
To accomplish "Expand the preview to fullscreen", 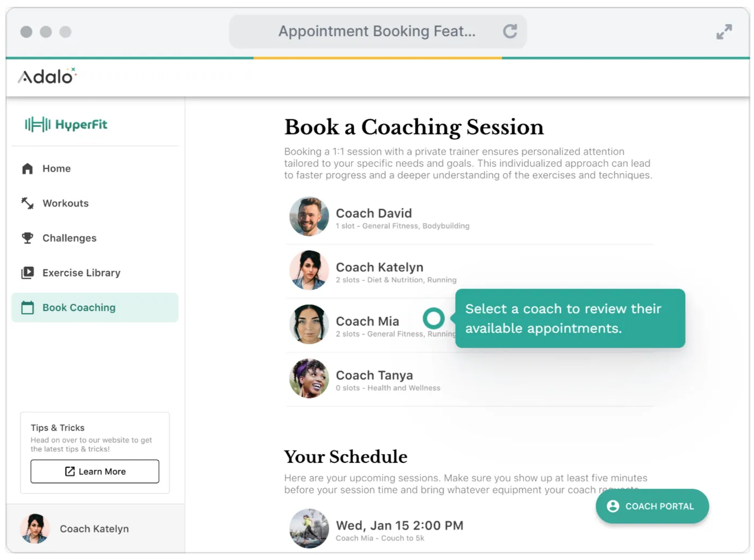I will 724,32.
